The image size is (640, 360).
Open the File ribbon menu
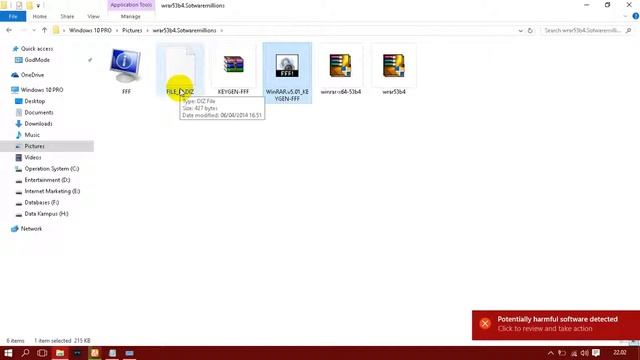point(13,16)
